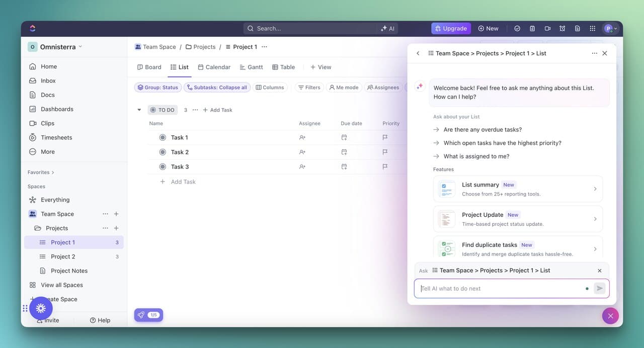
Task: Open Project 2 in the sidebar tree
Action: tap(74, 256)
